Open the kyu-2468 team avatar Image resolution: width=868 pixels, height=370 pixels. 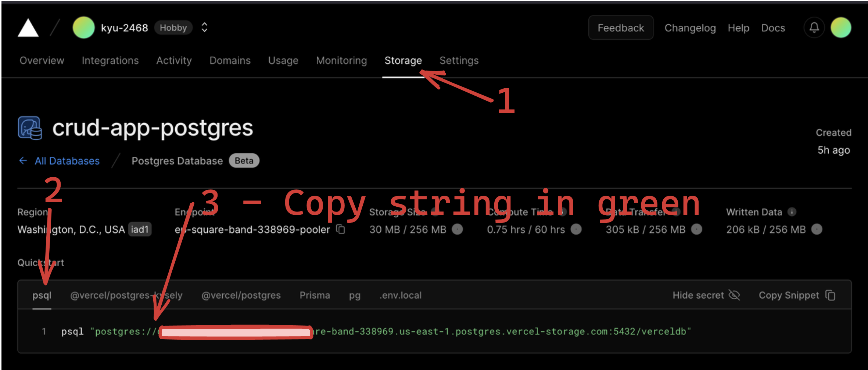83,28
